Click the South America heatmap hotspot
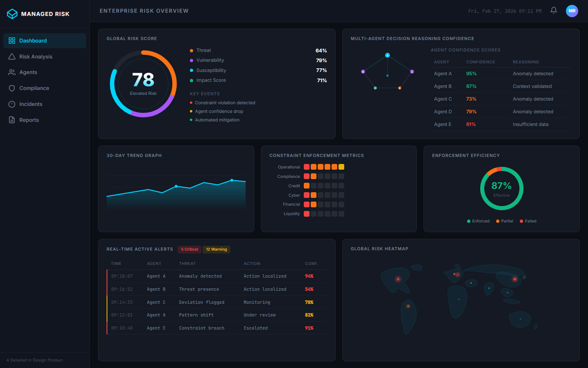588x368 pixels. click(408, 306)
